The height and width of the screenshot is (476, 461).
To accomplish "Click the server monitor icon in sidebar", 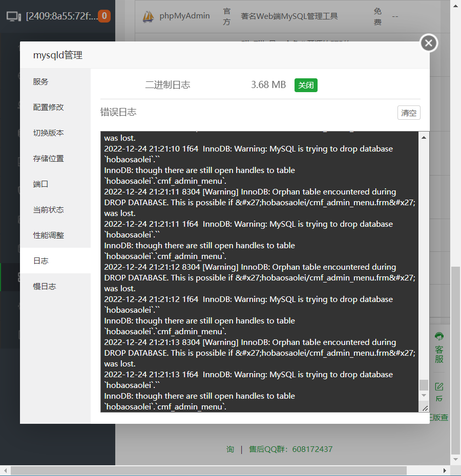I will pyautogui.click(x=14, y=16).
